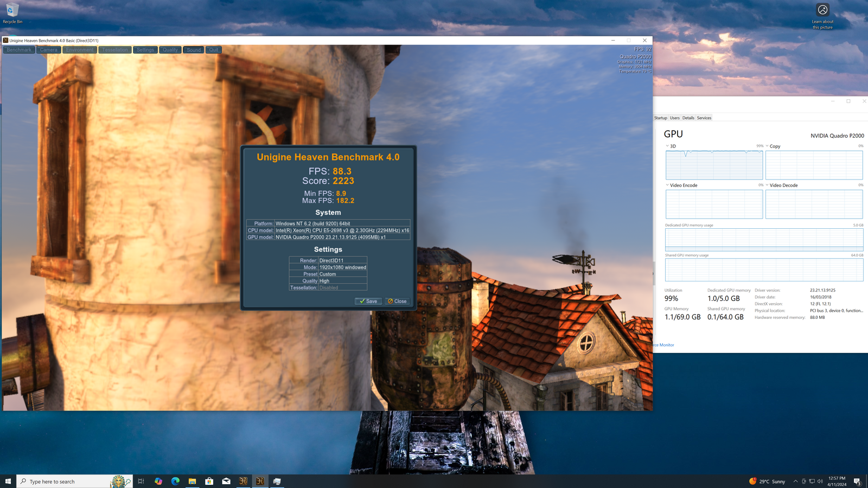The height and width of the screenshot is (488, 868).
Task: Click the 'Min FPS: 8.9' result text
Action: (x=324, y=193)
